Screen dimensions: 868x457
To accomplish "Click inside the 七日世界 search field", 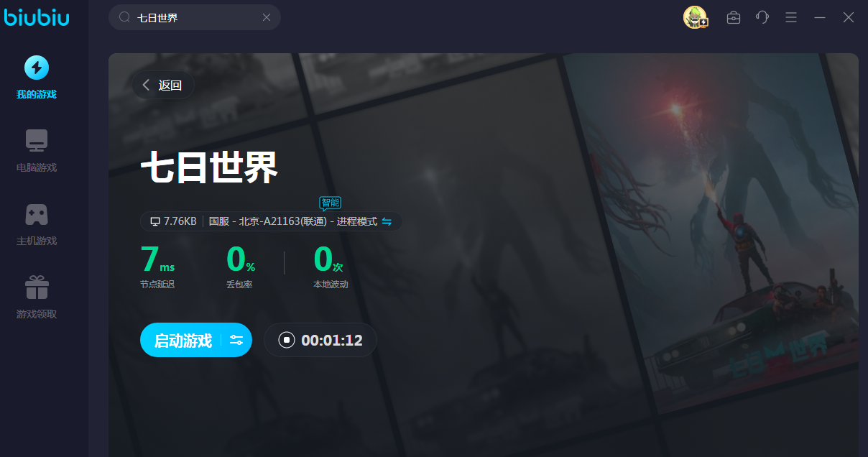I will click(x=194, y=17).
